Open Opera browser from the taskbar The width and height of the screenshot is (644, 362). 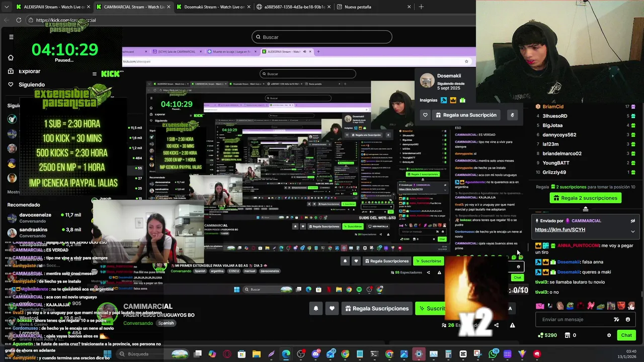(x=227, y=354)
